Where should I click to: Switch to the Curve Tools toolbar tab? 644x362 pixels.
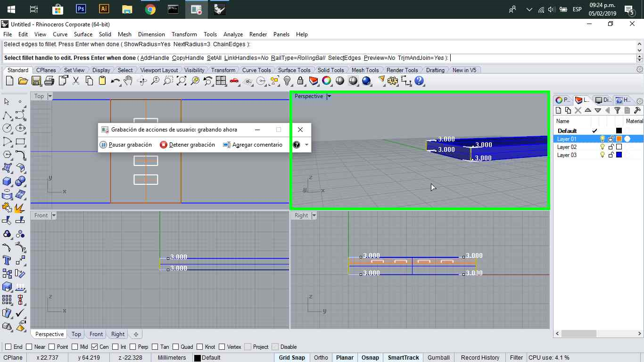coord(256,70)
